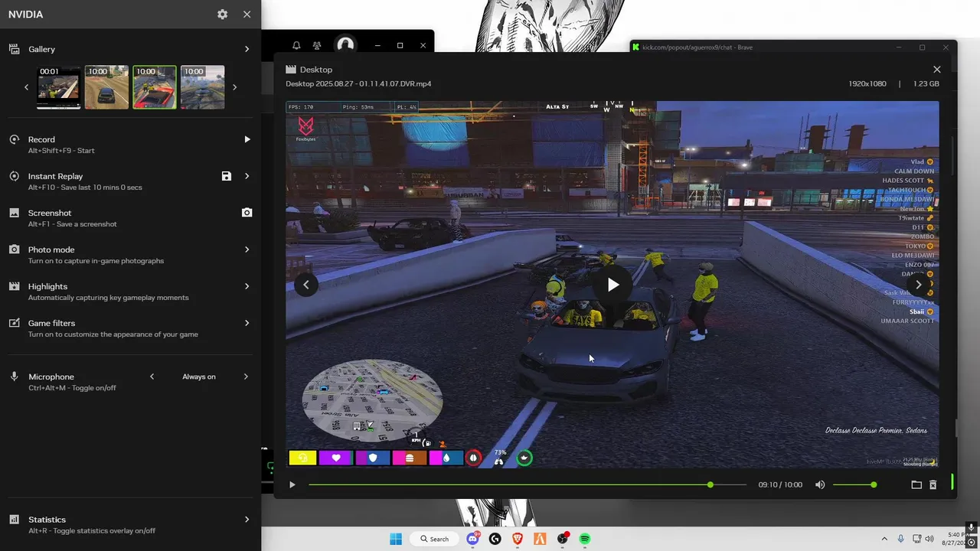Close the NVIDIA overlay panel

(247, 15)
